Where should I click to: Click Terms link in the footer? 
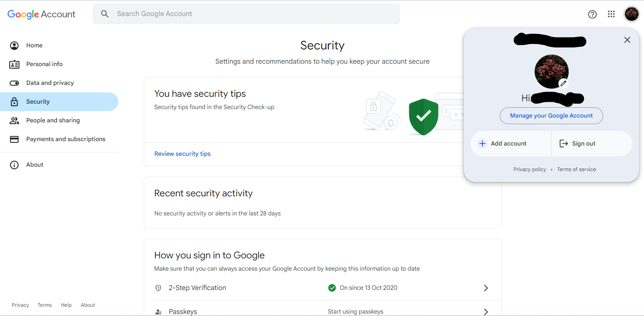pyautogui.click(x=45, y=305)
